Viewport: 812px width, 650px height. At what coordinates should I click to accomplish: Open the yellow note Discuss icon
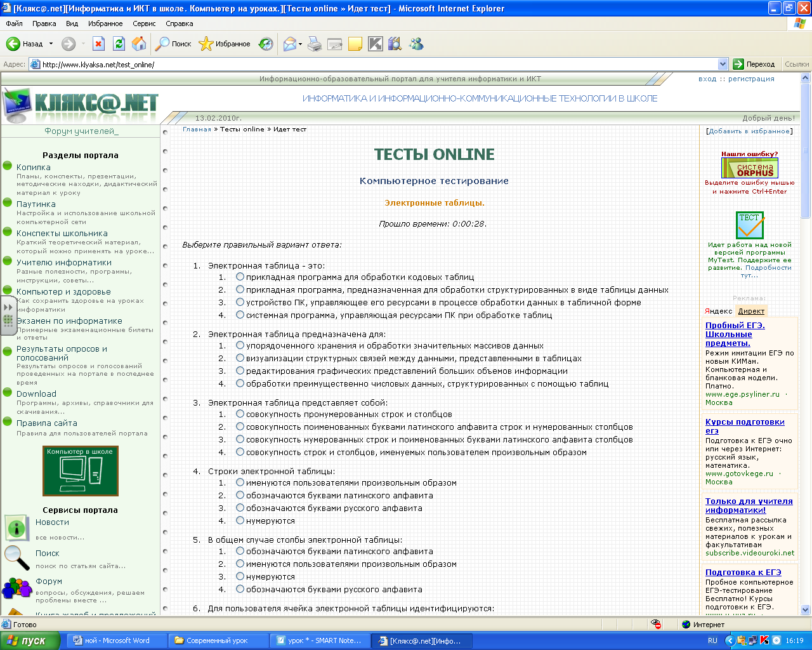pyautogui.click(x=355, y=44)
